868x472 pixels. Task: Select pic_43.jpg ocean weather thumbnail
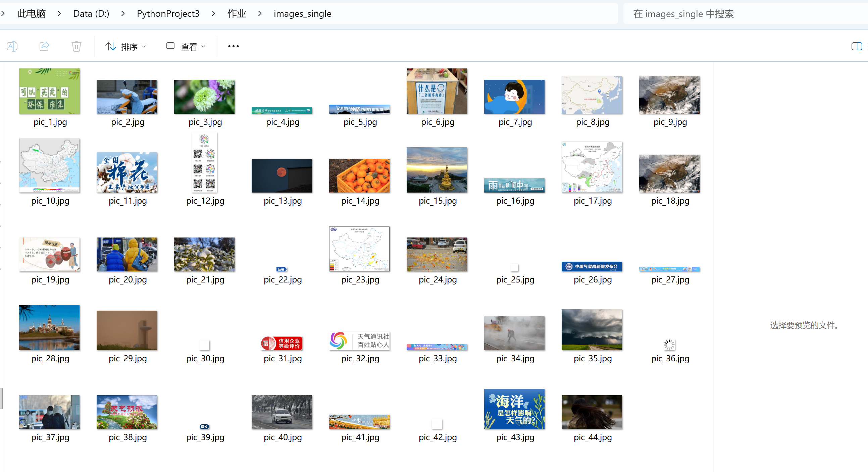[x=514, y=409]
